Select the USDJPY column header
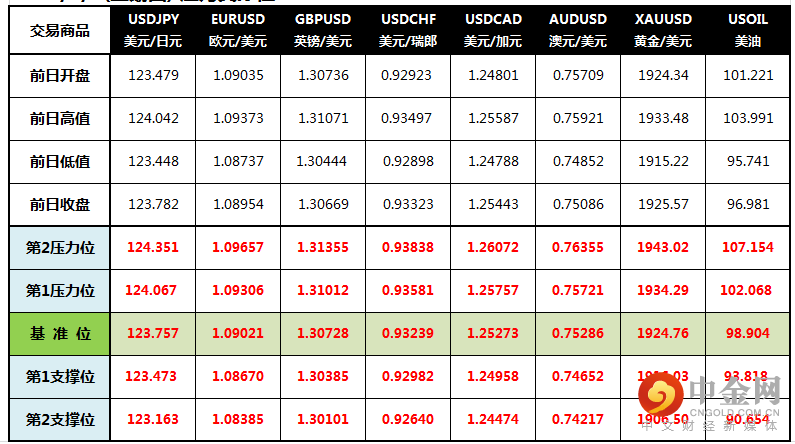The width and height of the screenshot is (795, 444). pyautogui.click(x=153, y=30)
